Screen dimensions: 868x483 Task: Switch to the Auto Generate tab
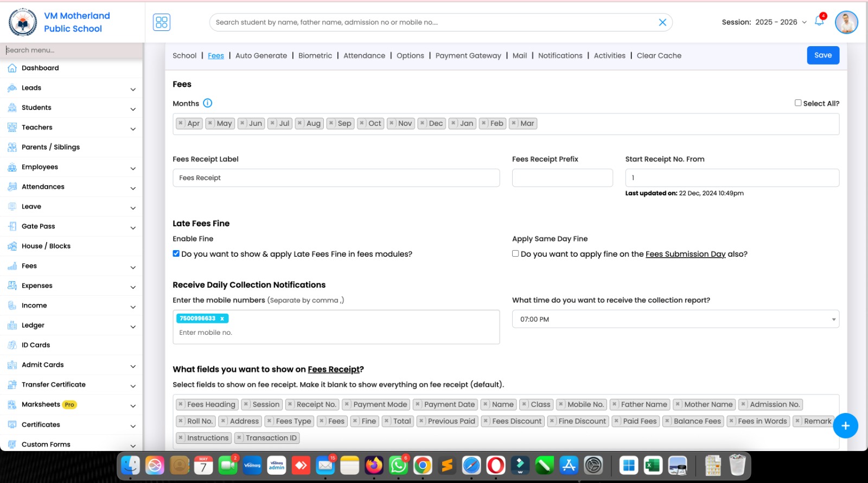[261, 55]
